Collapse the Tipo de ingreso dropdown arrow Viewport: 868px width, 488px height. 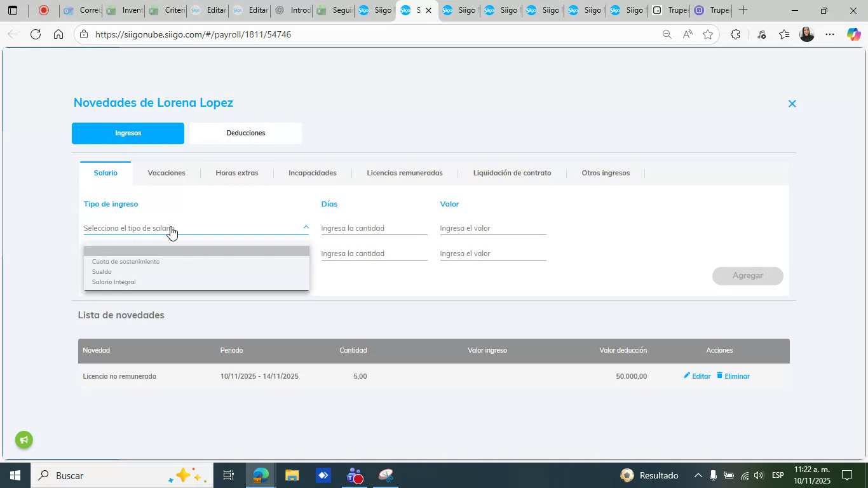point(306,227)
